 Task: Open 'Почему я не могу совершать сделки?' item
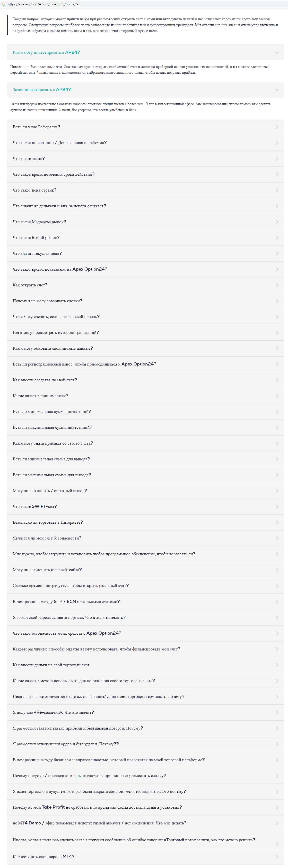pos(47,301)
